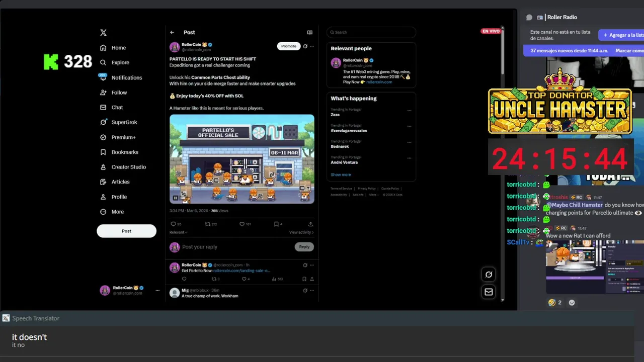Bookmark the RollerCoin reply
Screen dimensions: 644x362
tap(304, 279)
